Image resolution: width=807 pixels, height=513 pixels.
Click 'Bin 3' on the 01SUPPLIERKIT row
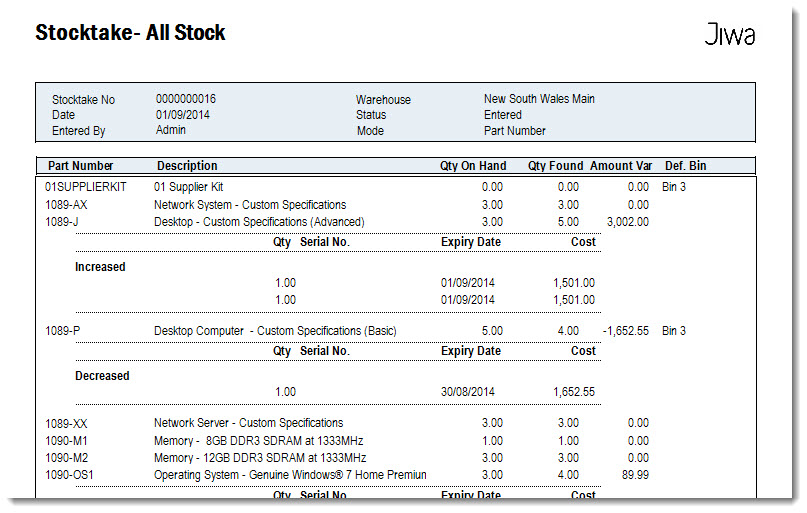pyautogui.click(x=674, y=187)
